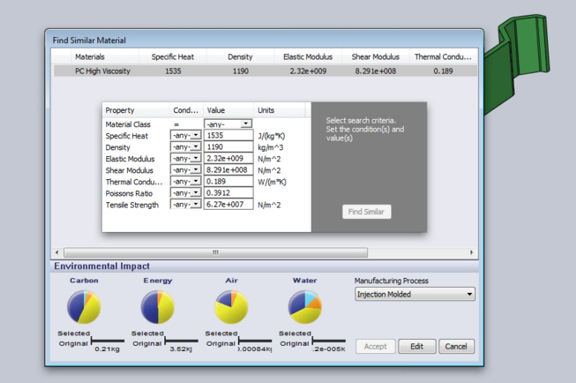The height and width of the screenshot is (383, 576).
Task: Click the Carbon impact pie chart
Action: click(x=84, y=307)
